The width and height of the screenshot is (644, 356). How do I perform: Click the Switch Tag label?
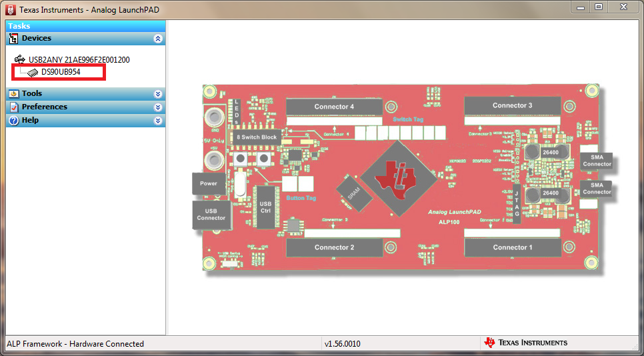tap(408, 119)
